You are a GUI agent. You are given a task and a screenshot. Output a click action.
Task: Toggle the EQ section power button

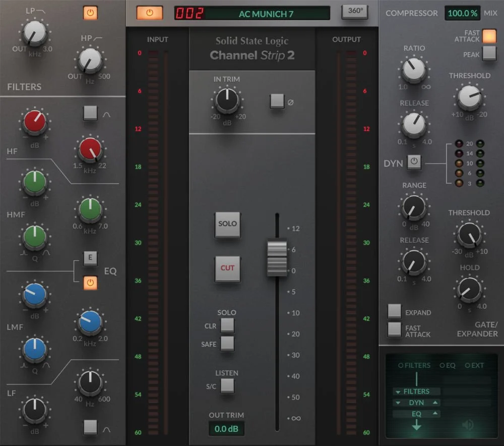coord(90,283)
